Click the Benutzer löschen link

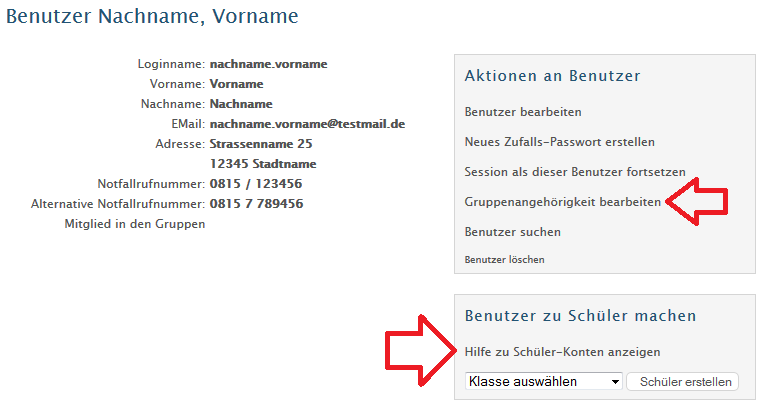point(505,260)
